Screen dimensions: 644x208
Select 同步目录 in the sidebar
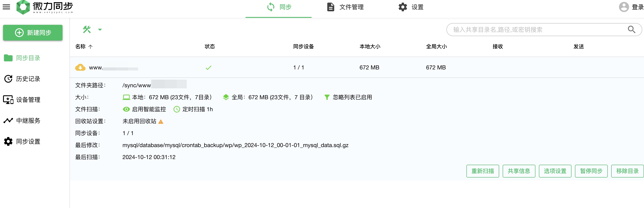click(x=28, y=58)
